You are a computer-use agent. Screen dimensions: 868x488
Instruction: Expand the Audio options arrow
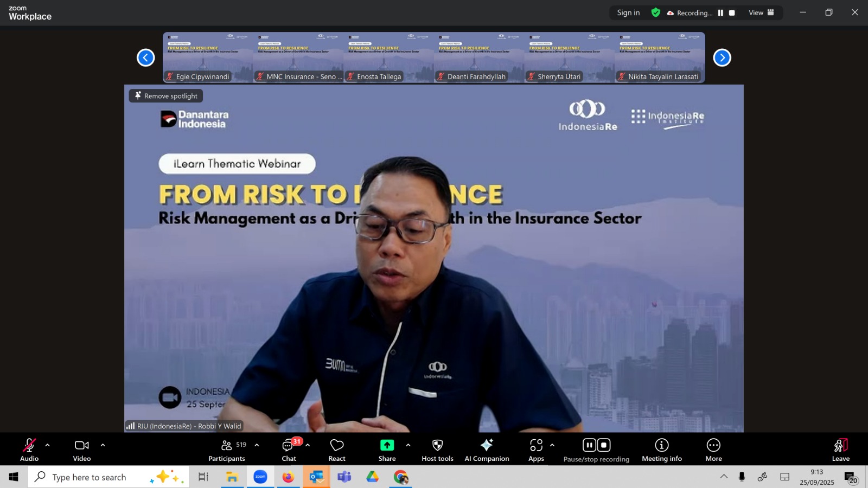click(48, 445)
